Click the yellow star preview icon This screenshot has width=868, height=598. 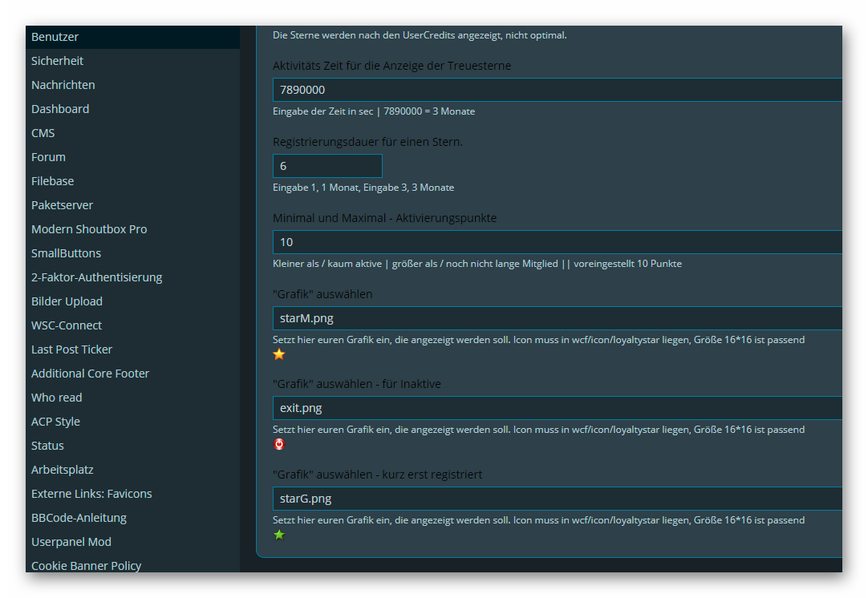pyautogui.click(x=279, y=354)
